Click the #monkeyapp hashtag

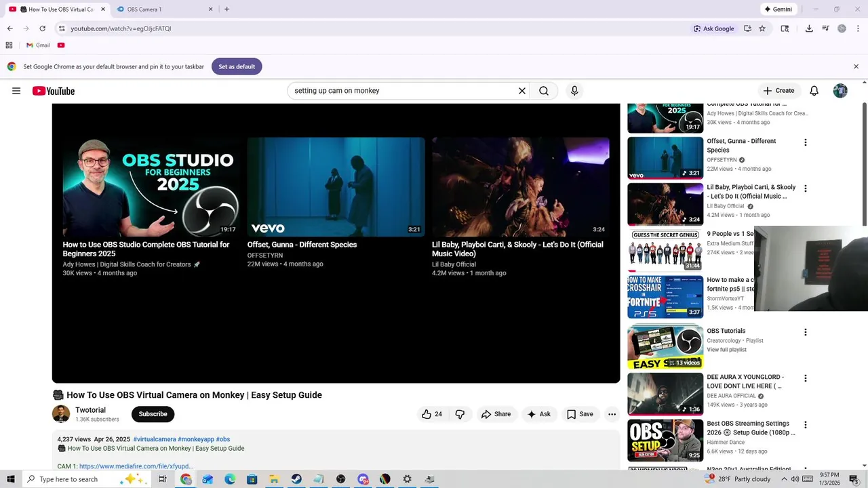tap(196, 440)
